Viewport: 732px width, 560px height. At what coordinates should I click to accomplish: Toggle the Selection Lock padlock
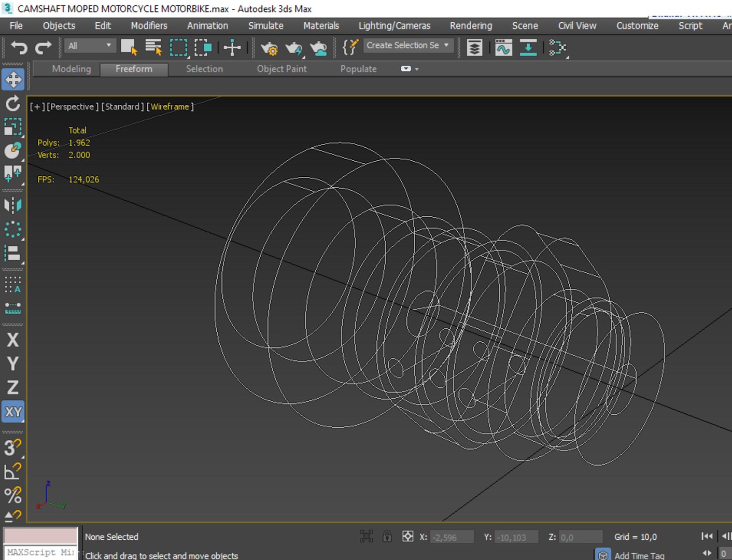[x=387, y=537]
